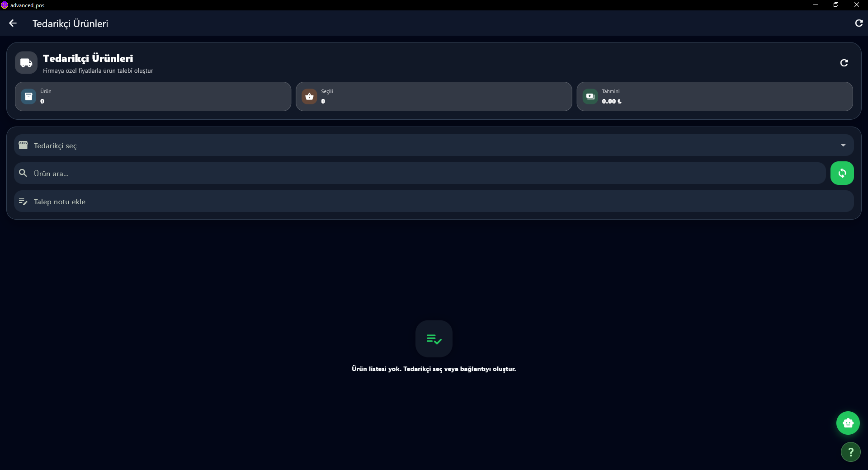This screenshot has width=868, height=470.
Task: Click 'Firmaya özel fiyatlarla ürün talebi oluştur' subtitle
Action: click(x=98, y=71)
